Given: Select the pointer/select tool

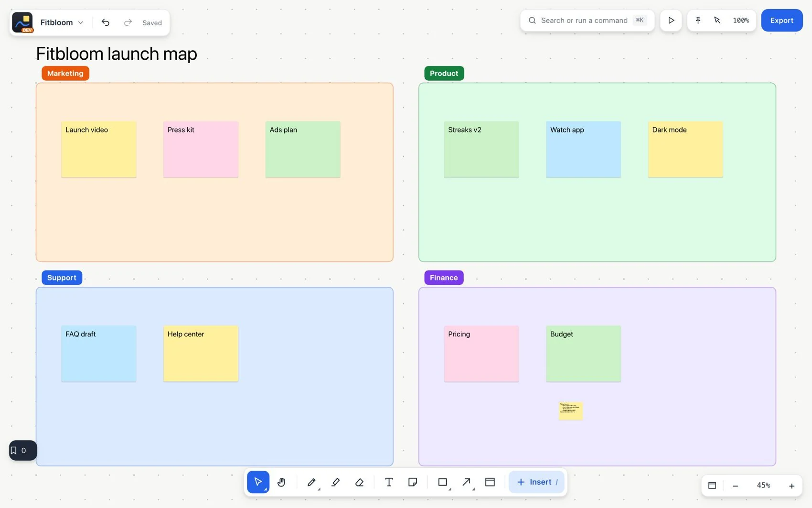Looking at the screenshot, I should tap(258, 482).
